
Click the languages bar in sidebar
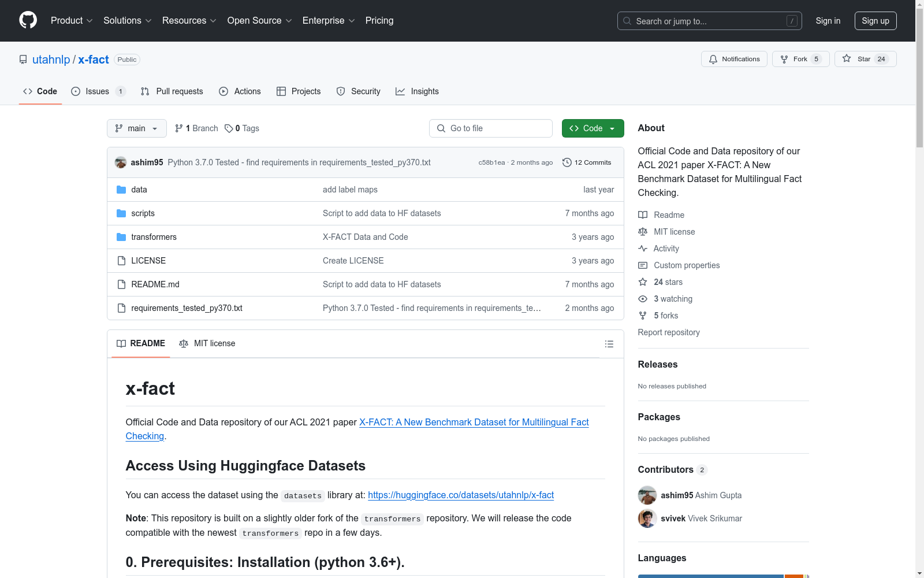pyautogui.click(x=723, y=576)
